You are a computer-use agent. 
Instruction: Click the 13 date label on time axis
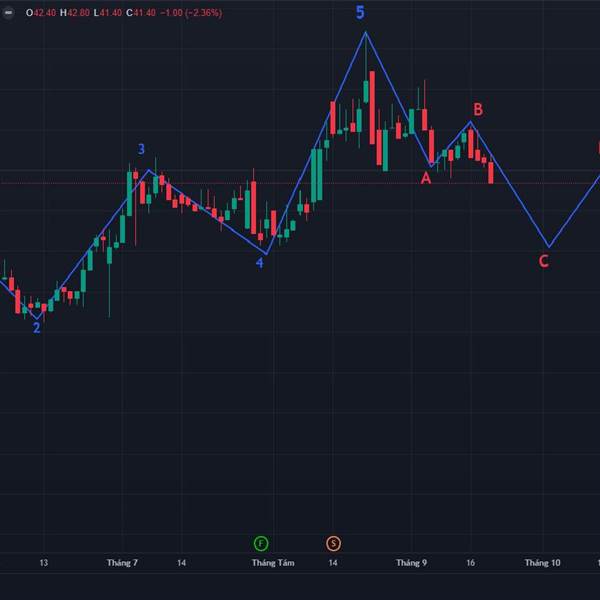point(44,562)
